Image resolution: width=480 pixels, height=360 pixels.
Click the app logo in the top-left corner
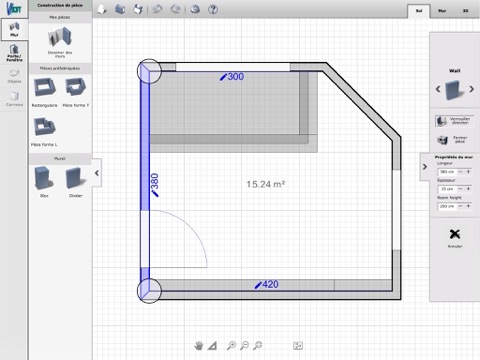(14, 9)
